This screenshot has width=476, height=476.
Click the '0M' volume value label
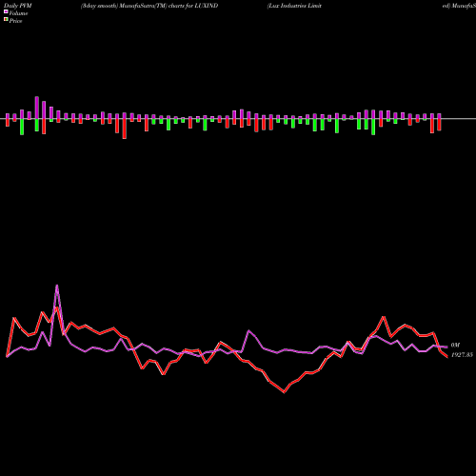[x=455, y=345]
